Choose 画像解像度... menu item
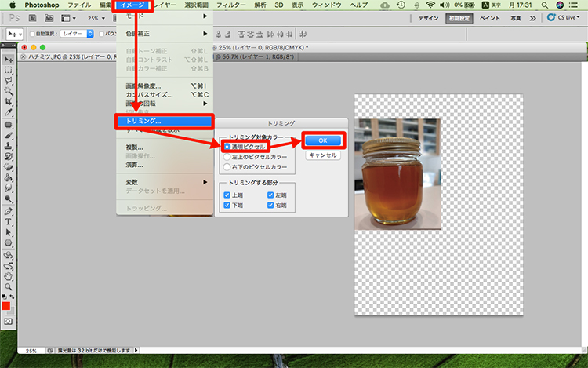The image size is (588, 368). click(165, 86)
